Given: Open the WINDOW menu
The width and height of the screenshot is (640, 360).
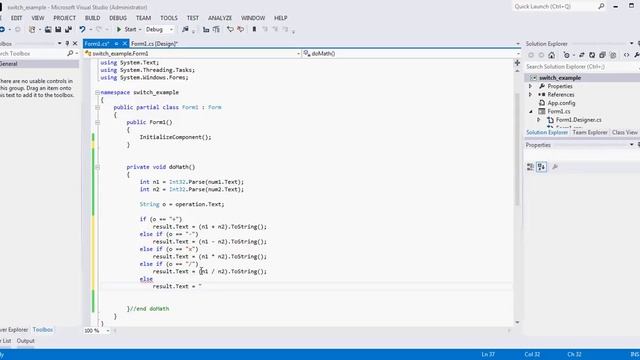Looking at the screenshot, I should coord(253,18).
